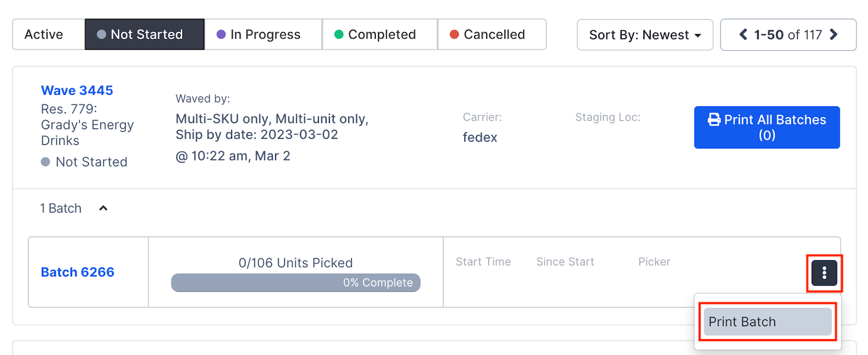Click the purple dot next to In Progress
Screen dimensions: 868x355
pos(220,34)
